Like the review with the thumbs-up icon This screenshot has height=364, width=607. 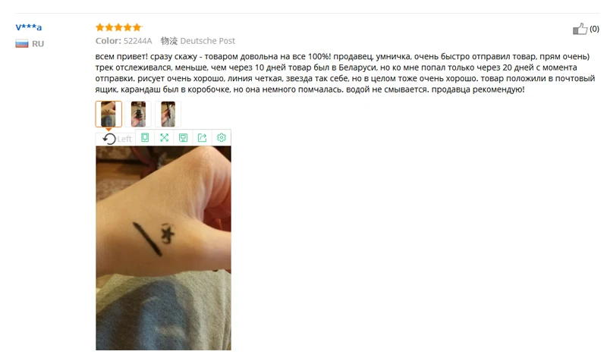tap(580, 29)
